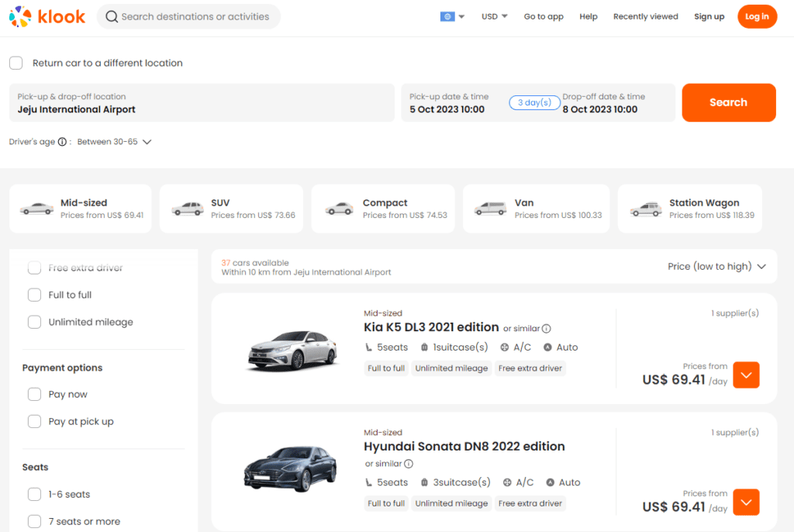Click the Van vehicle icon
This screenshot has height=532, width=794.
(490, 209)
